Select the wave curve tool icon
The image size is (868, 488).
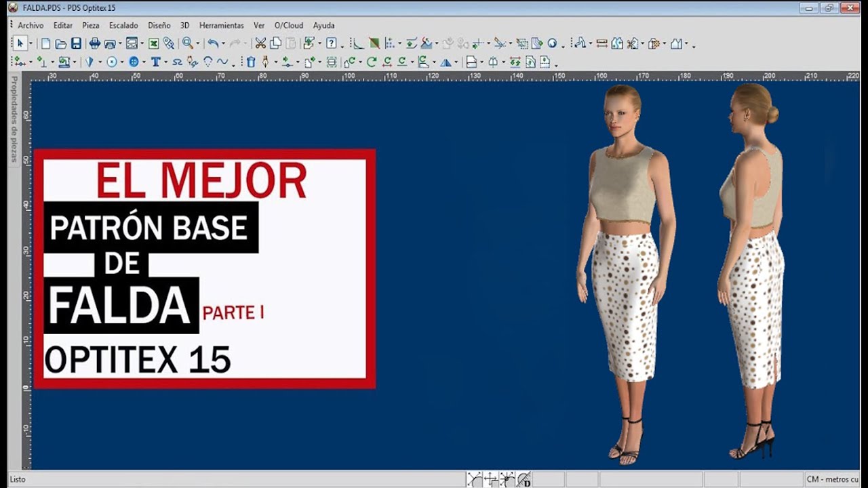click(222, 62)
